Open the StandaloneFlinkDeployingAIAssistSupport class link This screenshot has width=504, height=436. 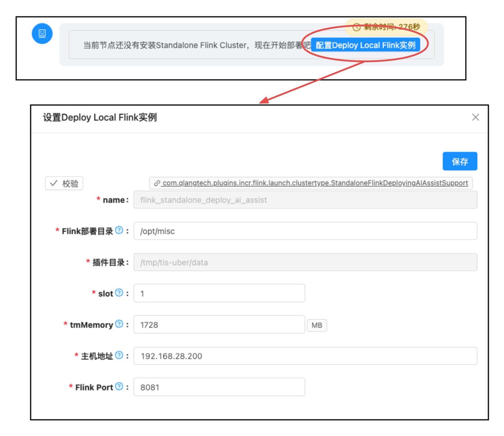coord(315,183)
